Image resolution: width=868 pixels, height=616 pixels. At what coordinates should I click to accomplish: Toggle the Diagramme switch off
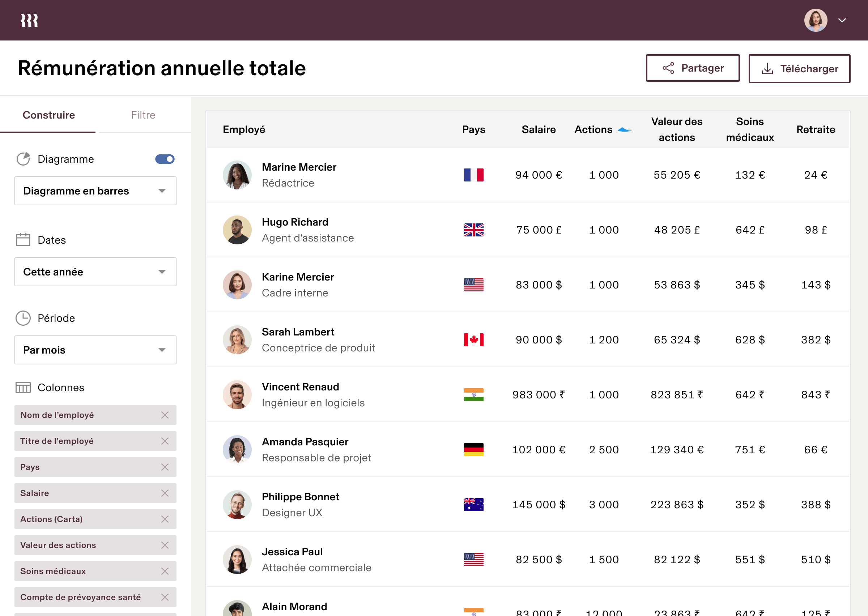tap(165, 159)
